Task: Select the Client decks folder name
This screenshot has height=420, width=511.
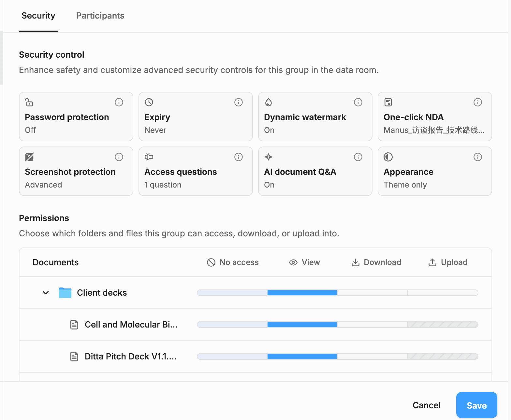Action: (102, 293)
